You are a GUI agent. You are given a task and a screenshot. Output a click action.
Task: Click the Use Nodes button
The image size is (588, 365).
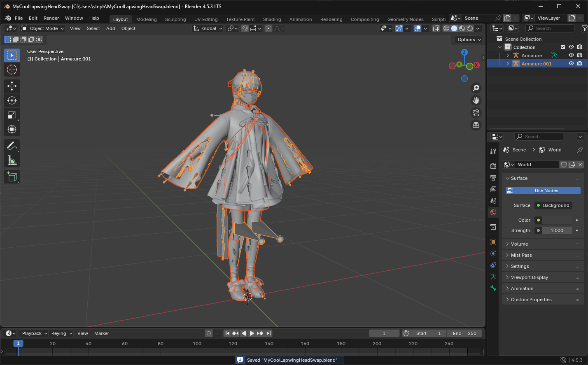pos(543,190)
